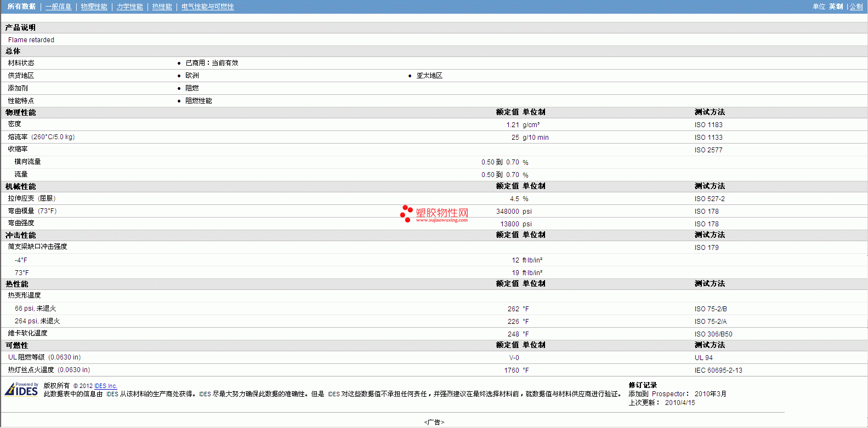Image resolution: width=868 pixels, height=428 pixels.
Task: Select the 密度 row label
Action: pyautogui.click(x=14, y=124)
